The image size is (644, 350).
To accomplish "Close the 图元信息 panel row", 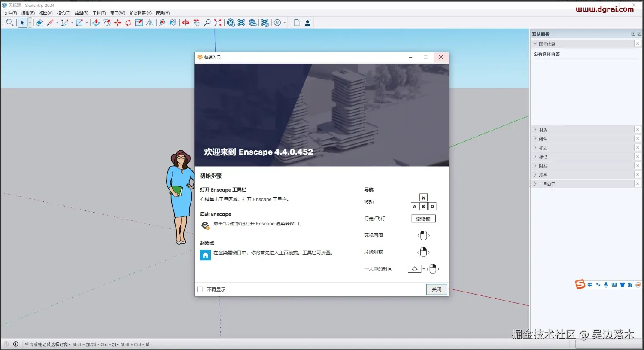I will tap(638, 44).
